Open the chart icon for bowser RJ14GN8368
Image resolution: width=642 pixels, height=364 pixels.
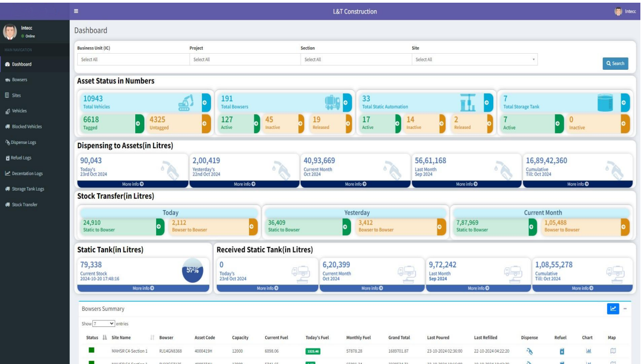[x=588, y=351]
